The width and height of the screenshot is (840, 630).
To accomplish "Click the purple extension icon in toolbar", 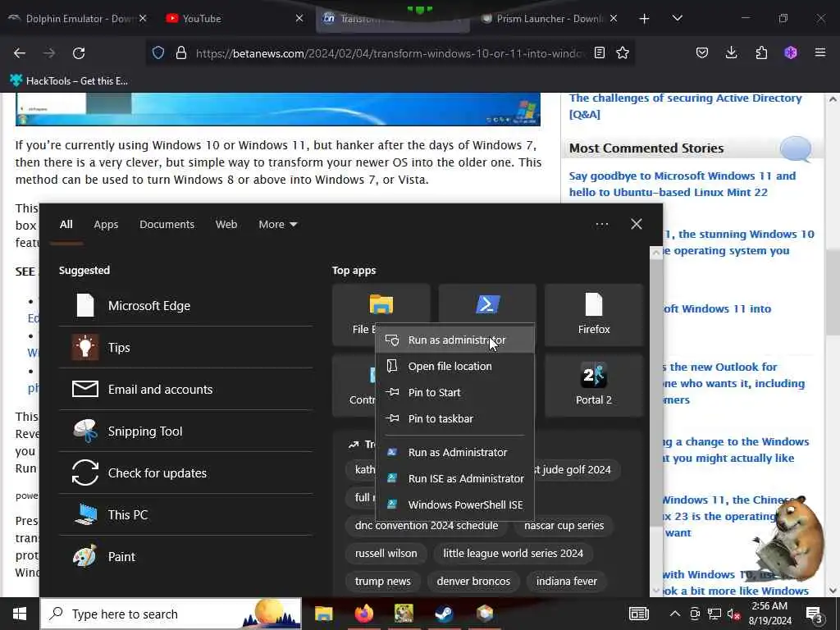I will (791, 52).
